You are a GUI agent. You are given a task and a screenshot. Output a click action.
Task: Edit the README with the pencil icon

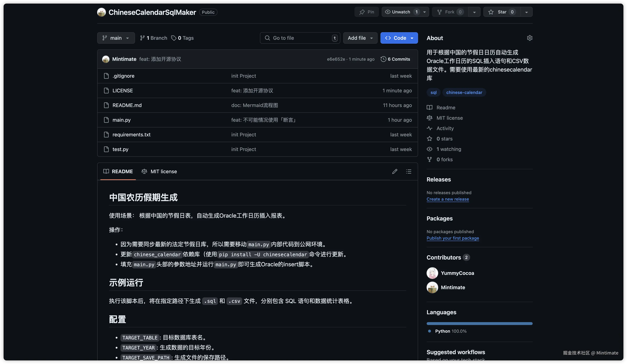395,171
